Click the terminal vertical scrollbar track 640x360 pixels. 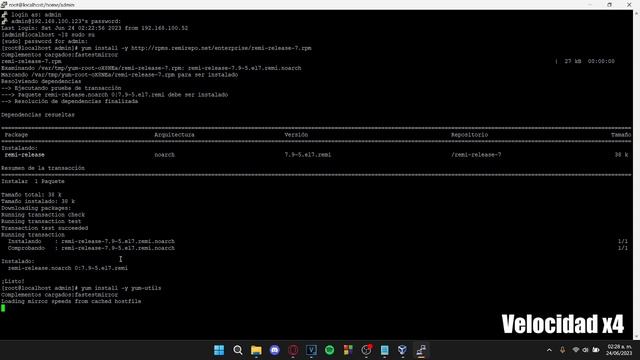[x=636, y=176]
